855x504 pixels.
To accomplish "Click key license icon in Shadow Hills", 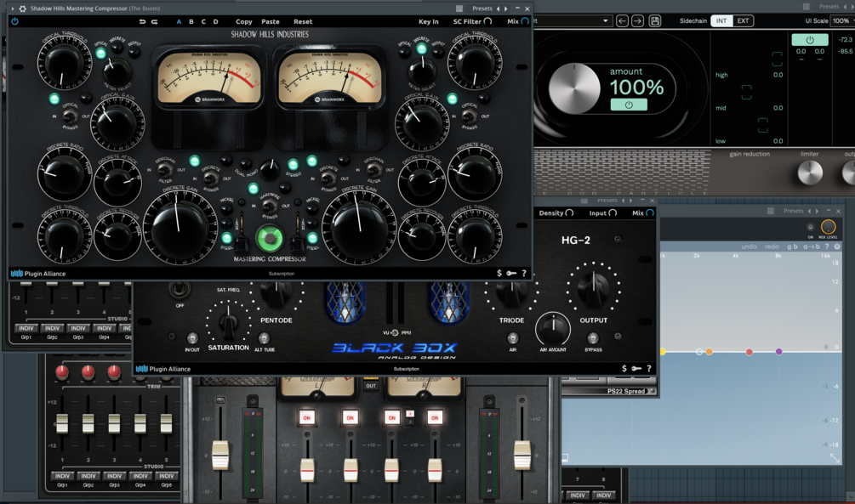I will pos(511,273).
